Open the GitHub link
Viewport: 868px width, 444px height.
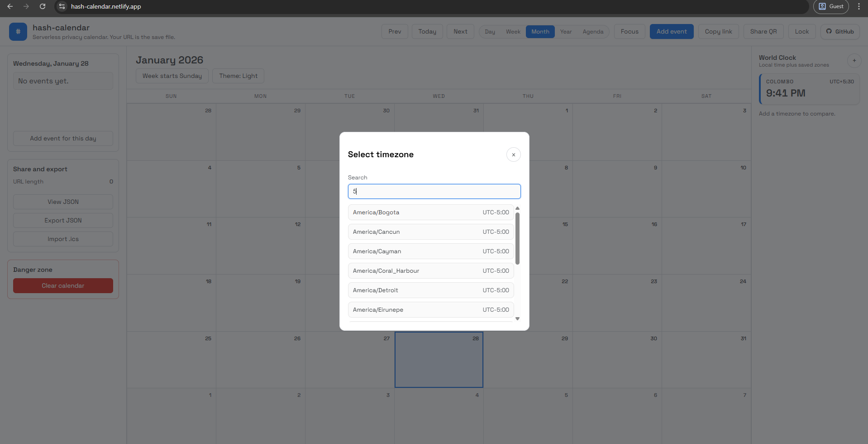click(840, 32)
